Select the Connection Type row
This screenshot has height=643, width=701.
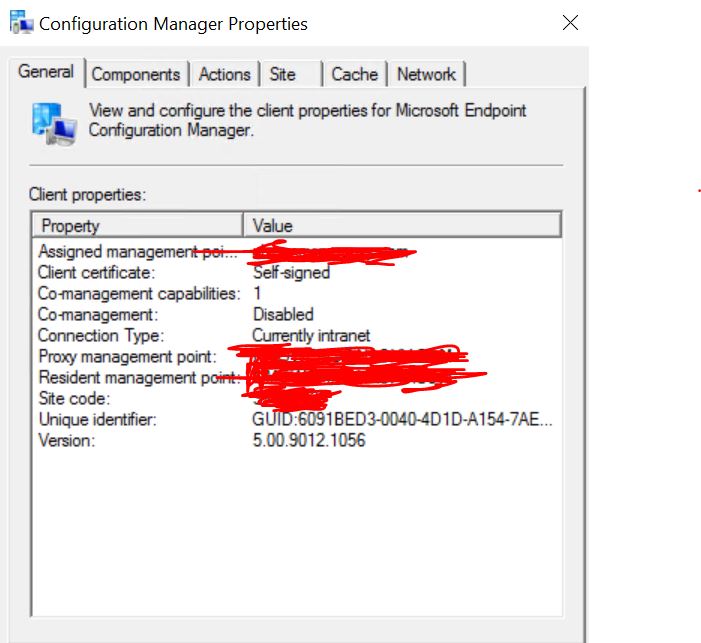pyautogui.click(x=297, y=336)
